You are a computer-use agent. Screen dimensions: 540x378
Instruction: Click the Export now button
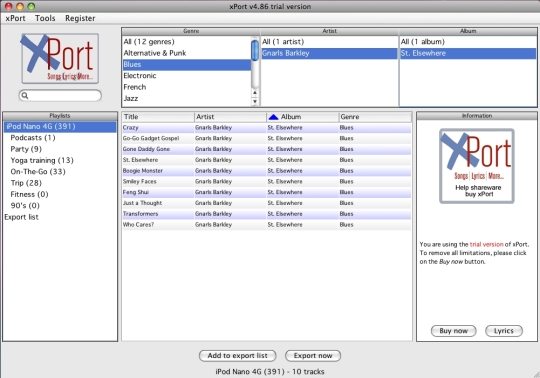coord(313,356)
